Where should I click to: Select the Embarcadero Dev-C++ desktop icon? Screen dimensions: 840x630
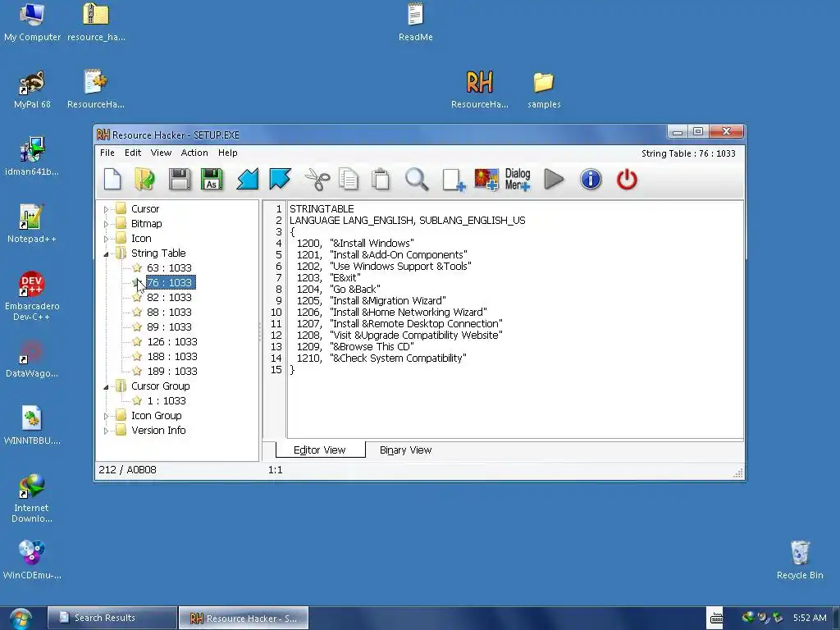pos(32,296)
